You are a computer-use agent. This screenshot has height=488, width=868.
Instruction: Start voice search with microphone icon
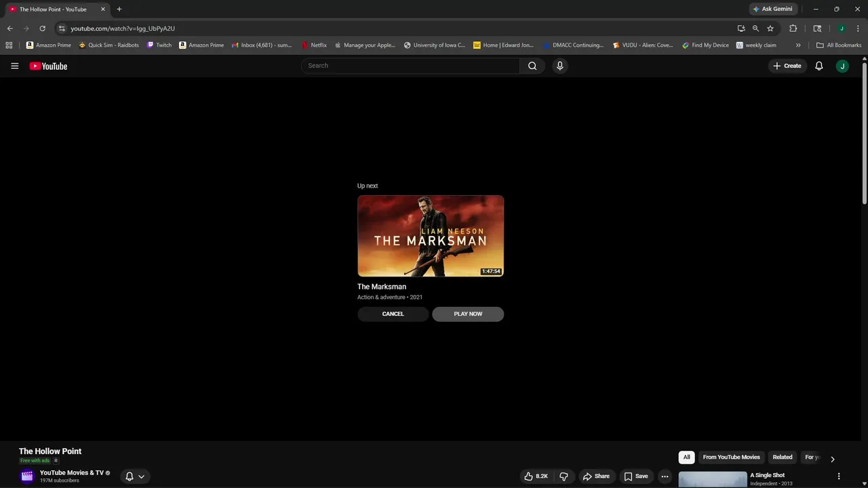point(559,66)
